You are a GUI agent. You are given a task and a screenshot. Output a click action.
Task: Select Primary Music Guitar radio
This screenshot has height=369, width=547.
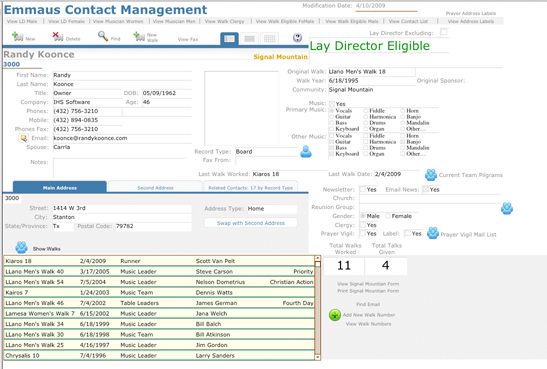331,117
